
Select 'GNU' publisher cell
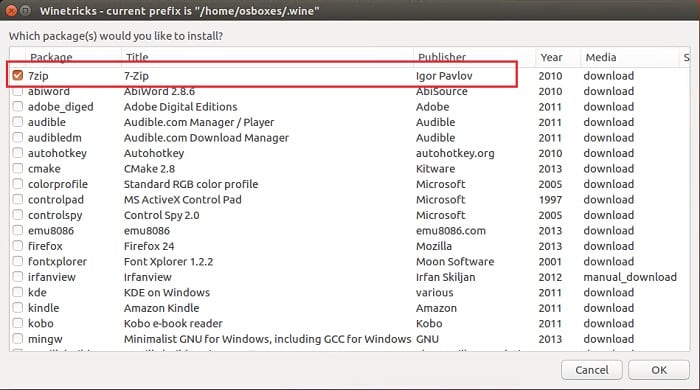(427, 339)
